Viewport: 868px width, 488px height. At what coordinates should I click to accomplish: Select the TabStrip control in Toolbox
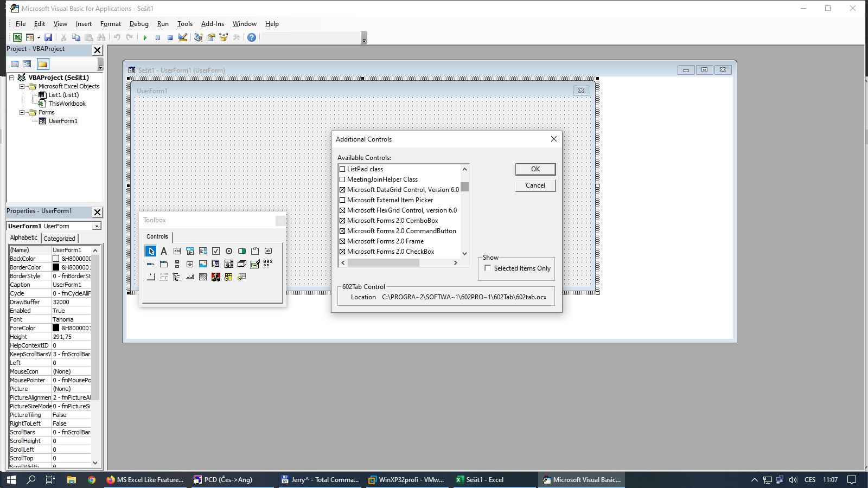(x=151, y=264)
